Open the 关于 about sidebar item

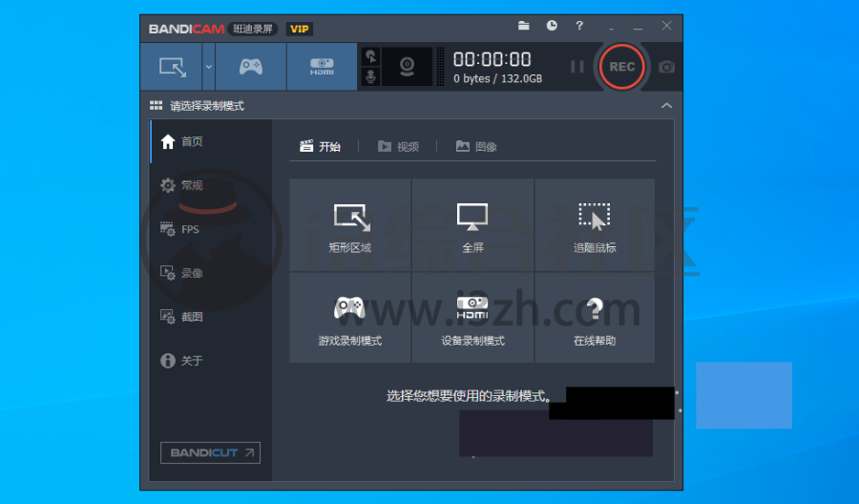click(x=211, y=361)
